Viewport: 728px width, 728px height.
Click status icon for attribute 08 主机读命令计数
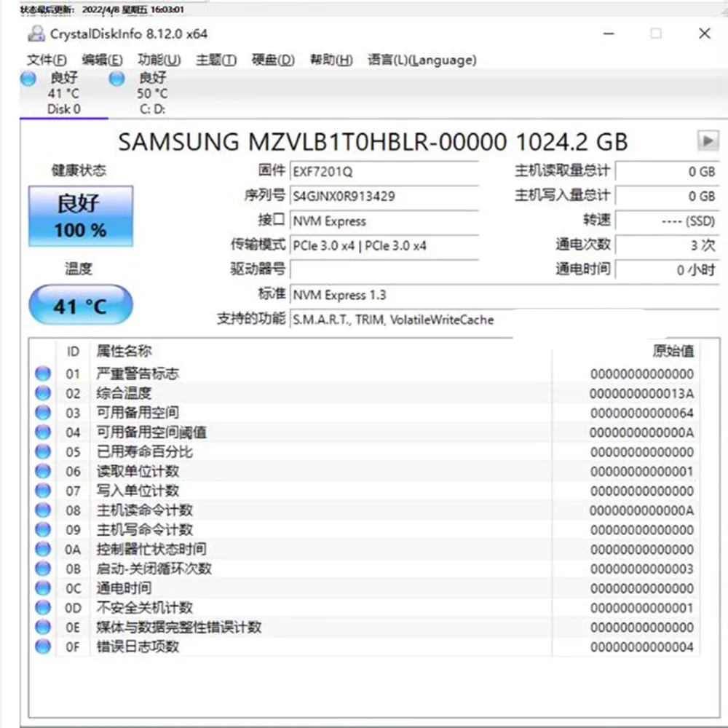(43, 510)
